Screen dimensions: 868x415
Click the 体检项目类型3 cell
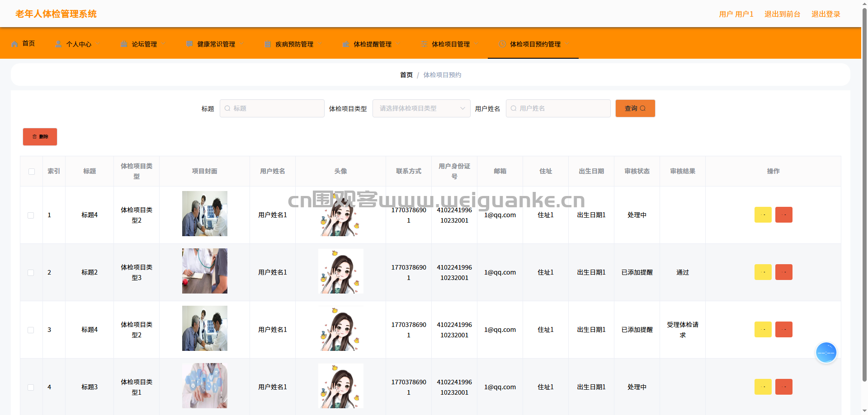pyautogui.click(x=137, y=272)
